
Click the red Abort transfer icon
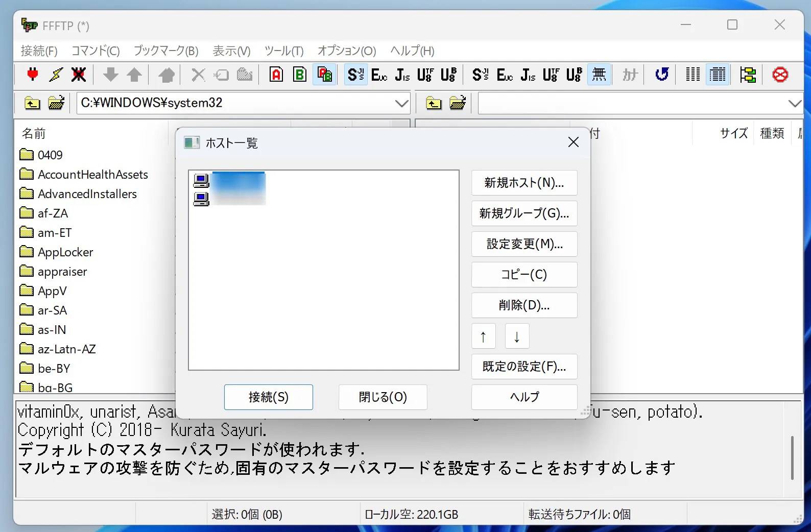pyautogui.click(x=780, y=75)
